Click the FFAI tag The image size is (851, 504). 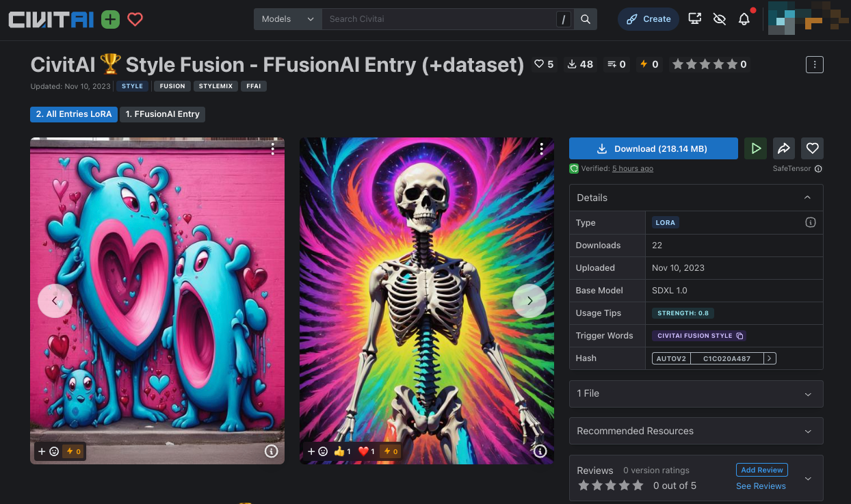[x=254, y=86]
